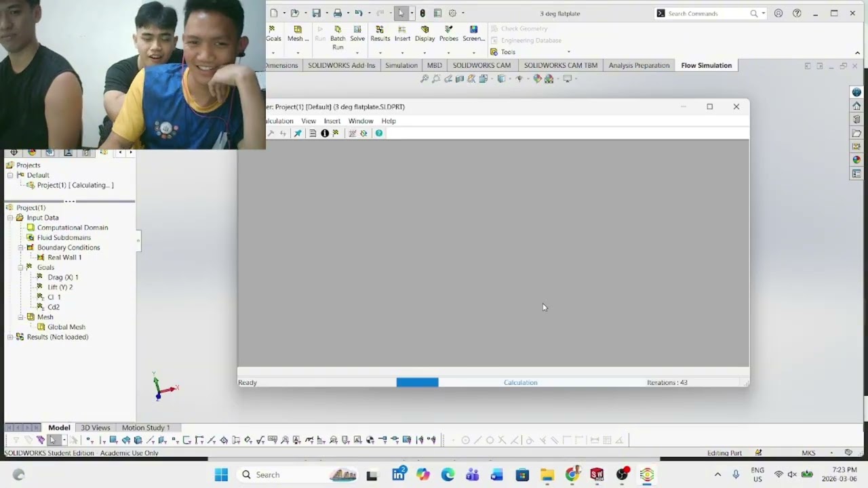868x488 pixels.
Task: Select Fluid Subdomains tree item
Action: pos(64,237)
